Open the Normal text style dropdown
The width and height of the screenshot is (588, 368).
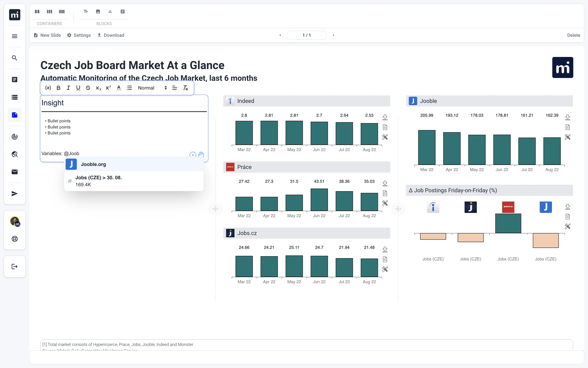tap(152, 88)
